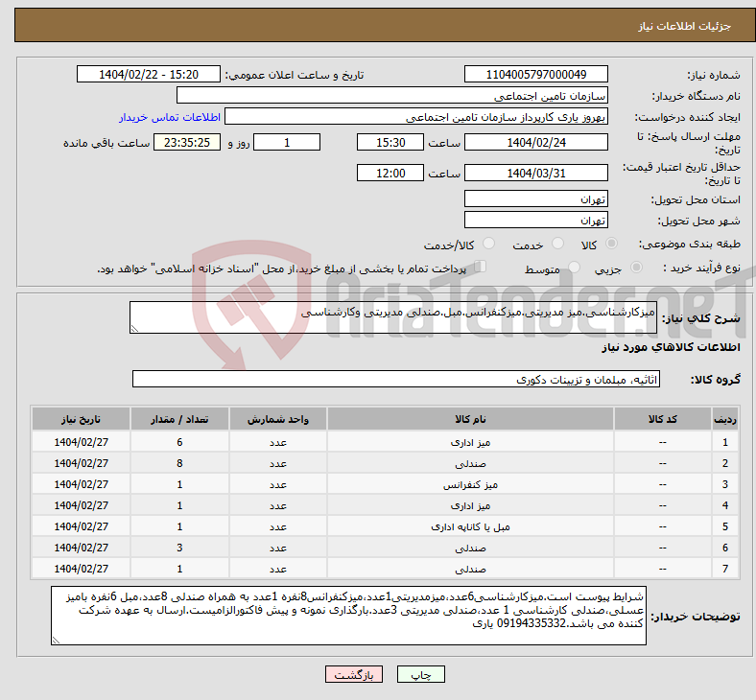Click the price validity time 12:00
Viewport: 756px width, 700px height.
coord(390,173)
